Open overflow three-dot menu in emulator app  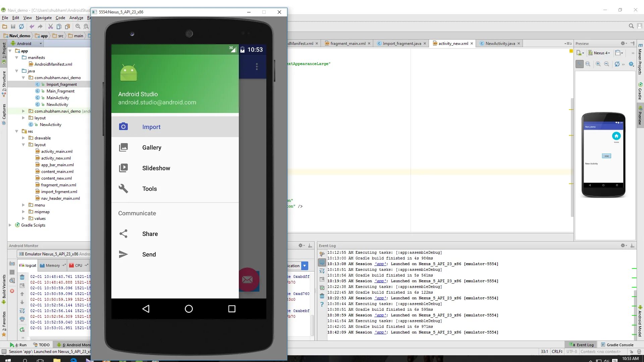pyautogui.click(x=257, y=66)
